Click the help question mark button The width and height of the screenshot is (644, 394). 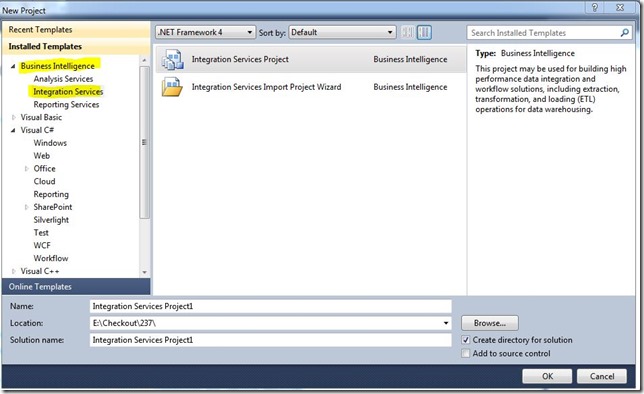[595, 7]
